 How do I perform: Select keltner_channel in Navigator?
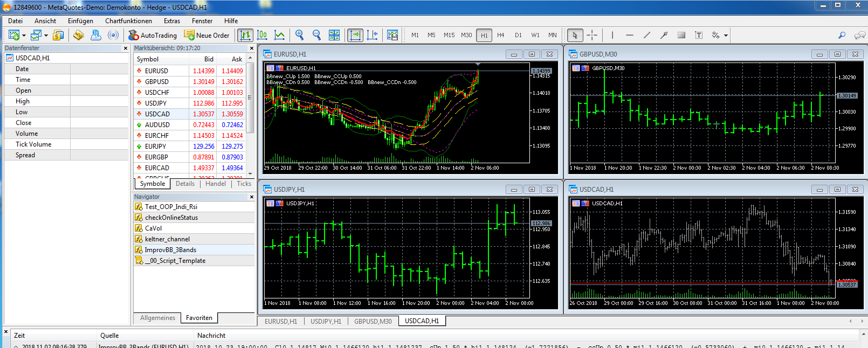(x=194, y=239)
